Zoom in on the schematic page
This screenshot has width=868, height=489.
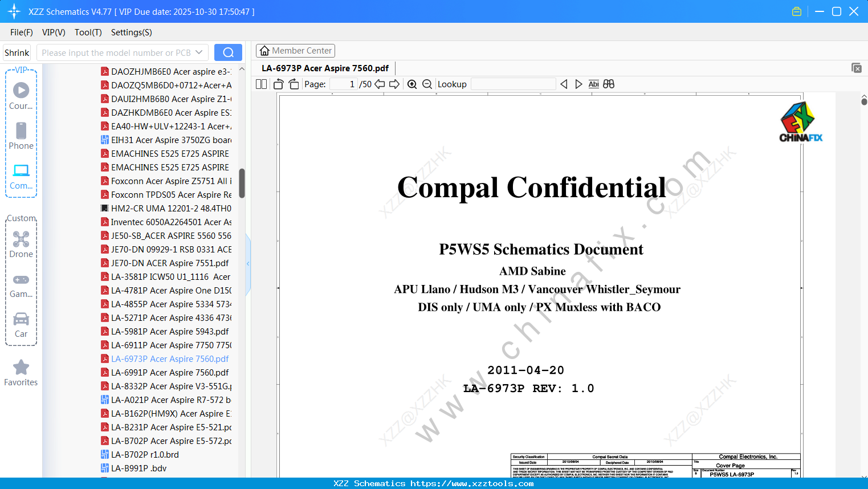click(x=412, y=84)
